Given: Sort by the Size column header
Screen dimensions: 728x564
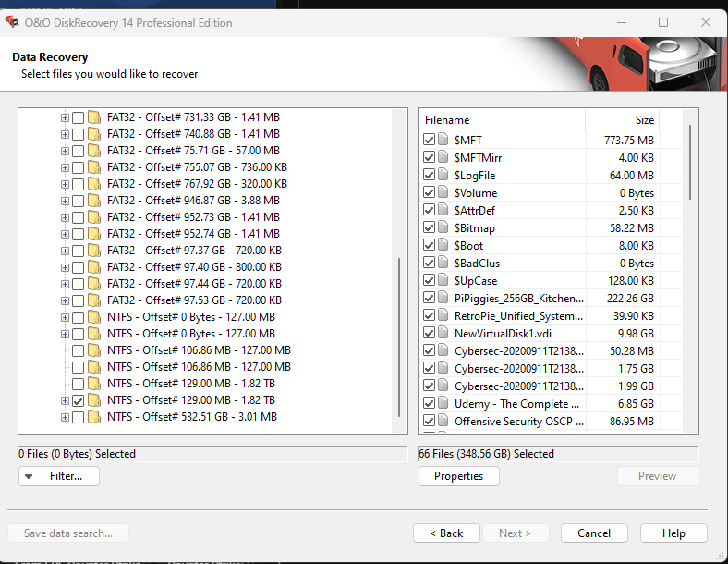Looking at the screenshot, I should 622,120.
